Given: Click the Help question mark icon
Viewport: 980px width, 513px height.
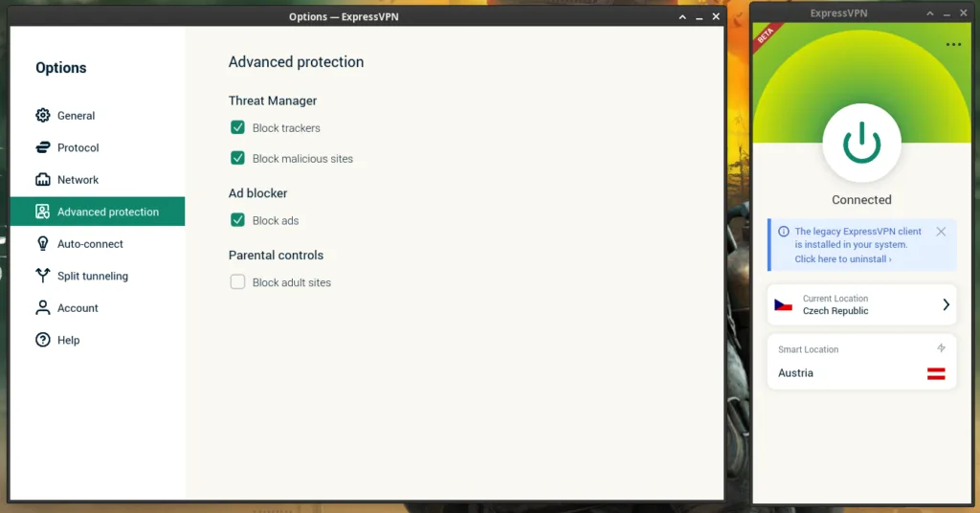Looking at the screenshot, I should tap(42, 340).
